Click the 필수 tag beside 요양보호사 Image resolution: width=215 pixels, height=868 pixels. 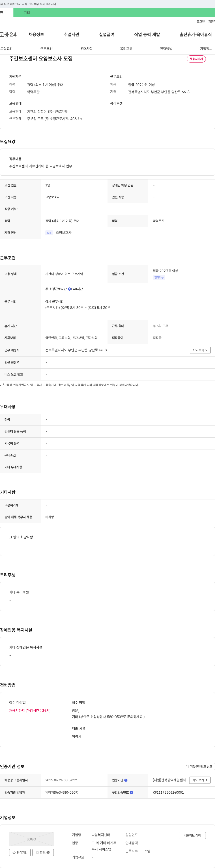49,233
